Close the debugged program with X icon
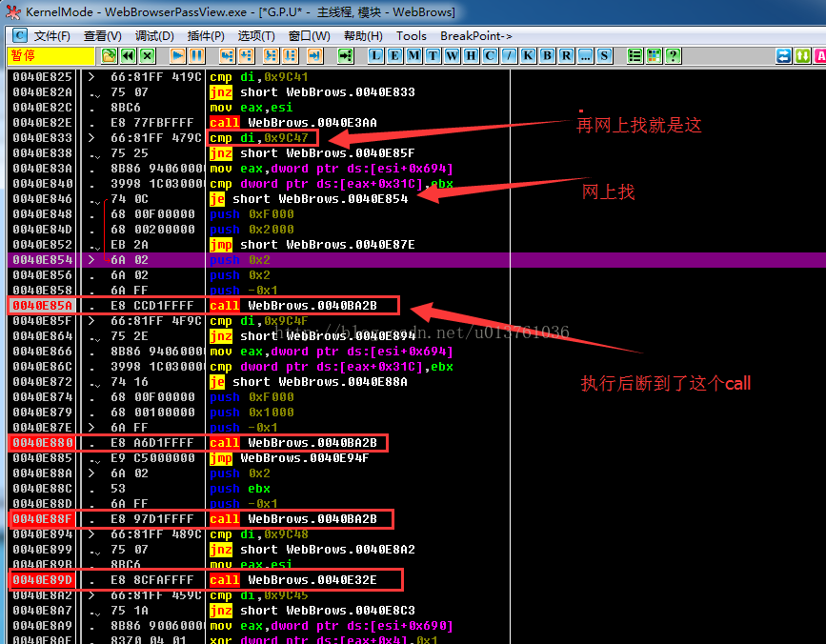Image resolution: width=826 pixels, height=644 pixels. (x=148, y=56)
